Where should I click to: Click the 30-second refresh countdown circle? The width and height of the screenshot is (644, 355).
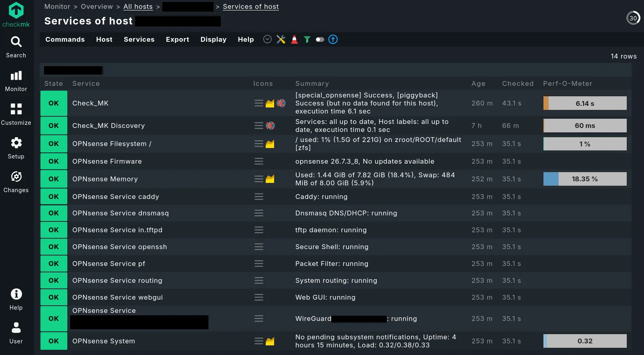click(x=633, y=18)
